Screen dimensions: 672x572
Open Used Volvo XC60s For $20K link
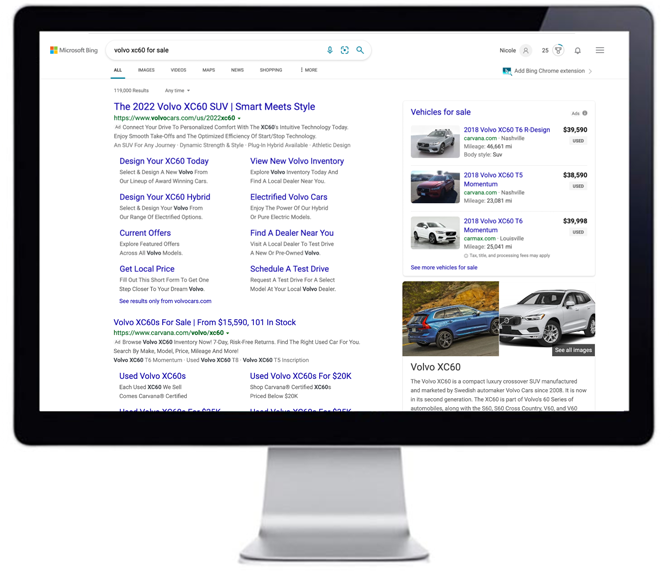coord(301,376)
